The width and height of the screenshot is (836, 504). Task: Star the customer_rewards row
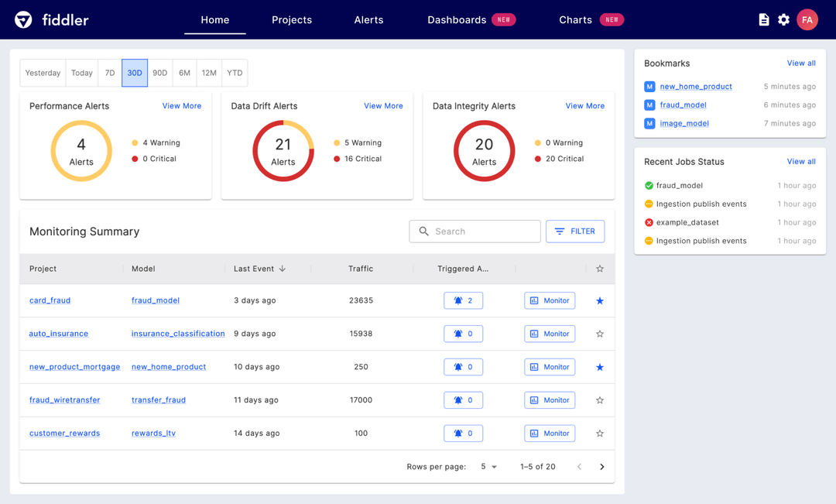[x=599, y=433]
